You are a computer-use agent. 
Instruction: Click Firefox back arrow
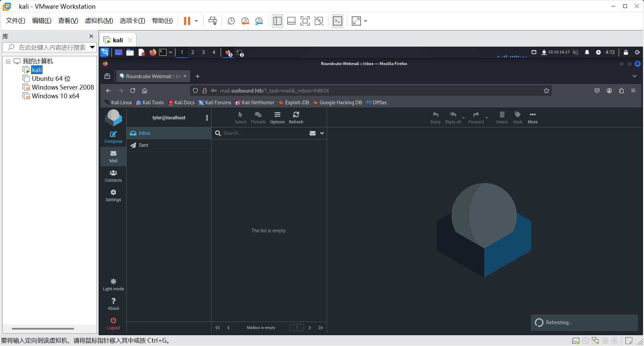click(x=108, y=91)
